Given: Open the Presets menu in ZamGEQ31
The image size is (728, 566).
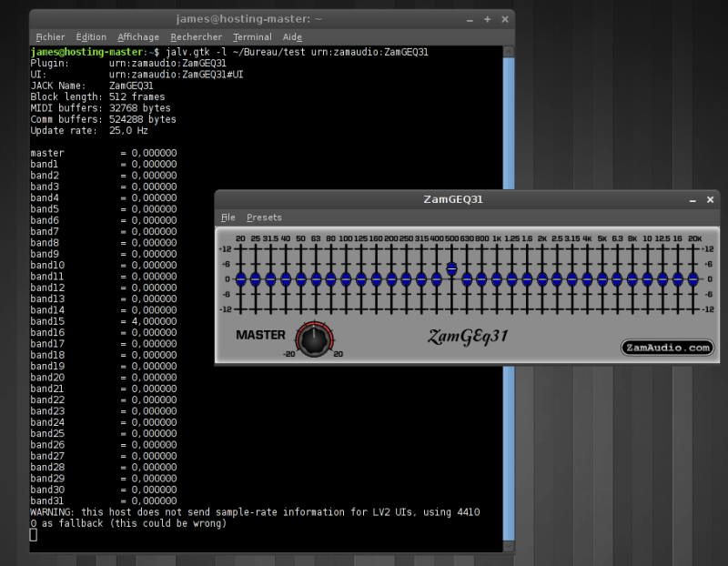Looking at the screenshot, I should pyautogui.click(x=264, y=217).
